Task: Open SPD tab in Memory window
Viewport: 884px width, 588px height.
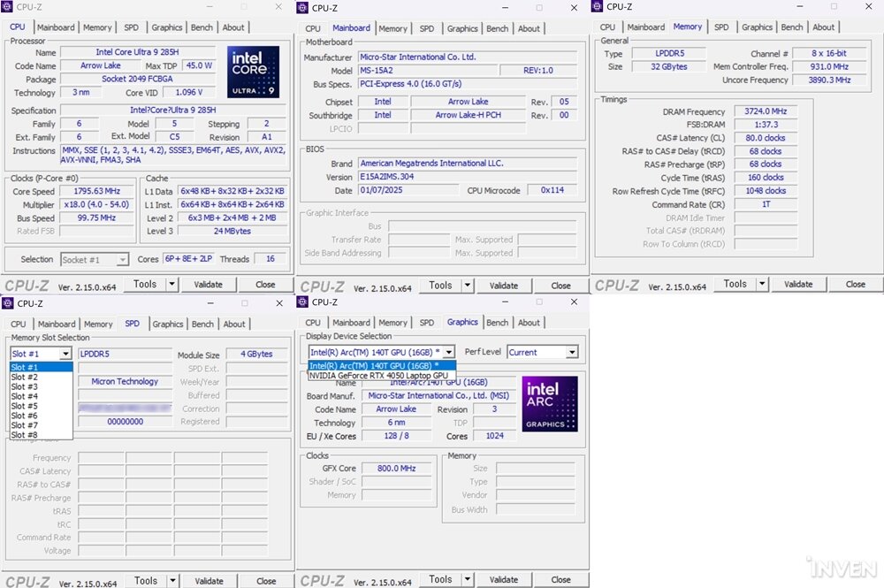Action: tap(721, 27)
